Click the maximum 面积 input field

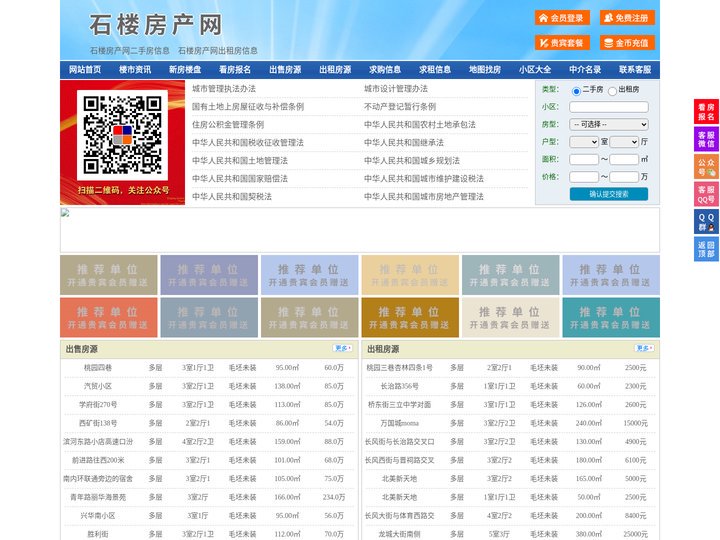point(624,159)
